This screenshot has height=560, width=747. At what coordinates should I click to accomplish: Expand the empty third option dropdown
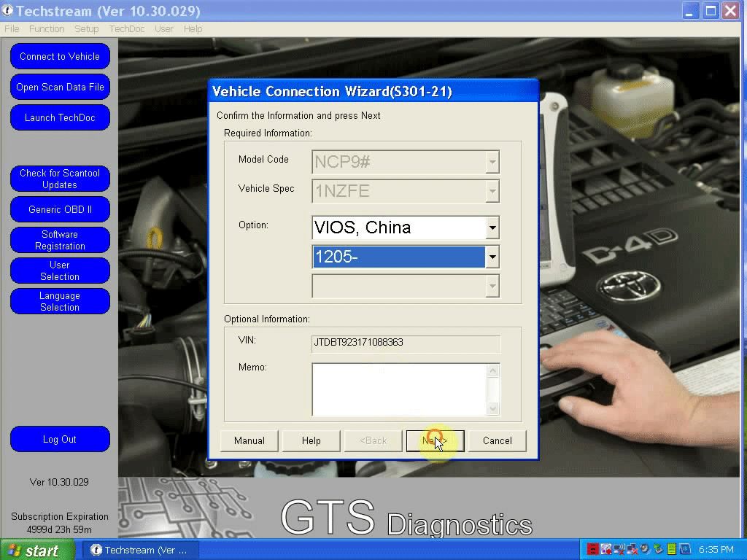point(492,286)
